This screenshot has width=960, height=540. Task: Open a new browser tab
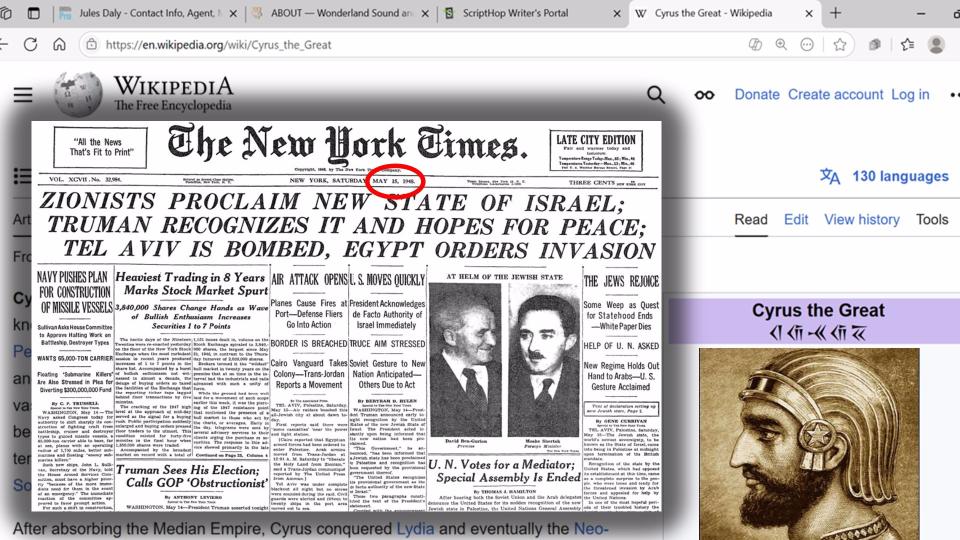836,13
